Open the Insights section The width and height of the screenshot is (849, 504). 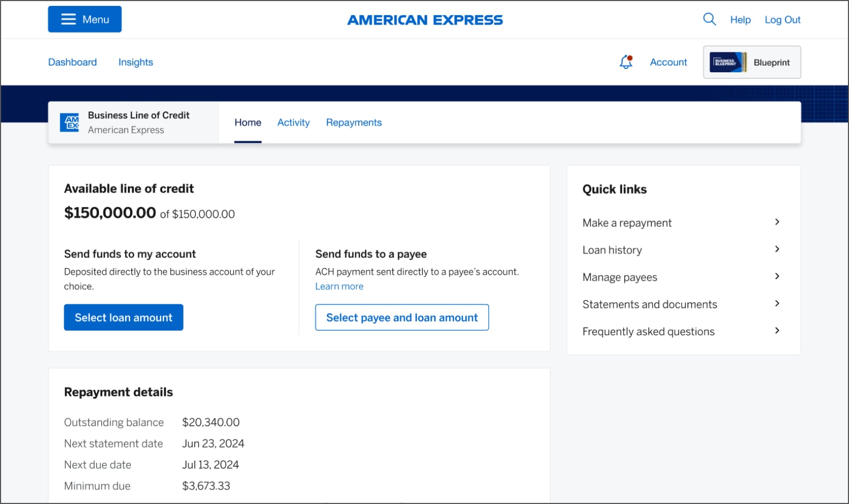click(135, 62)
